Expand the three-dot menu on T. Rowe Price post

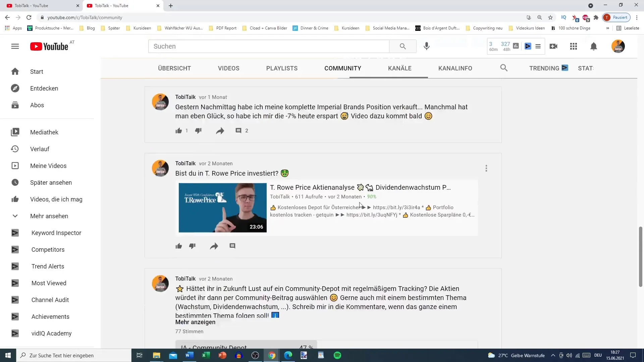pos(486,168)
